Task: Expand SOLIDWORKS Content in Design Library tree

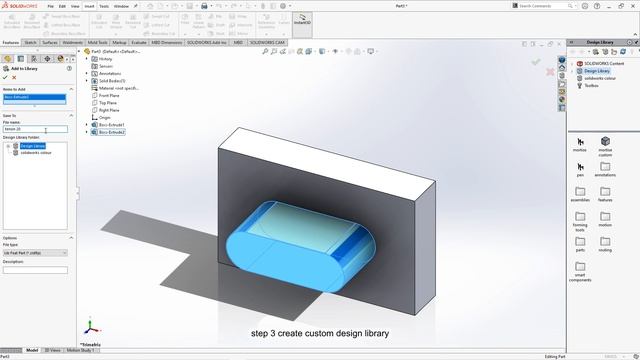Action: [x=572, y=64]
